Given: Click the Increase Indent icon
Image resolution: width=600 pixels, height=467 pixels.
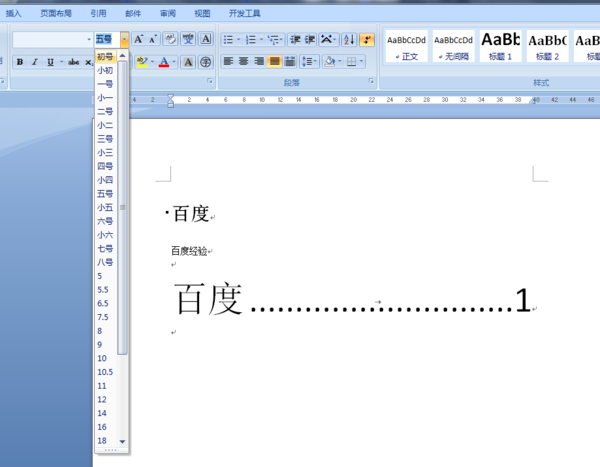Looking at the screenshot, I should pos(310,39).
